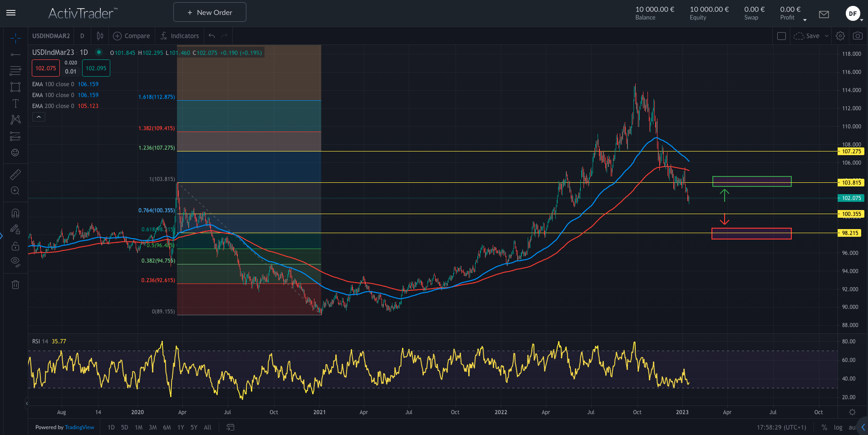Image resolution: width=868 pixels, height=435 pixels.
Task: Collapse the indicator legend with chevron
Action: click(x=39, y=117)
